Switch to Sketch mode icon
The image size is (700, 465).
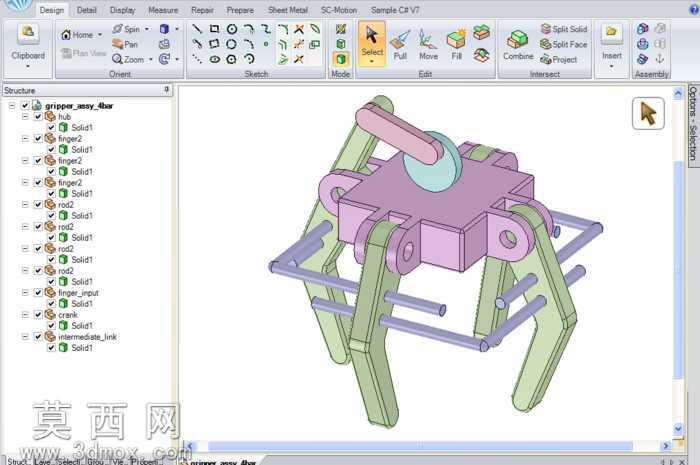[x=341, y=29]
